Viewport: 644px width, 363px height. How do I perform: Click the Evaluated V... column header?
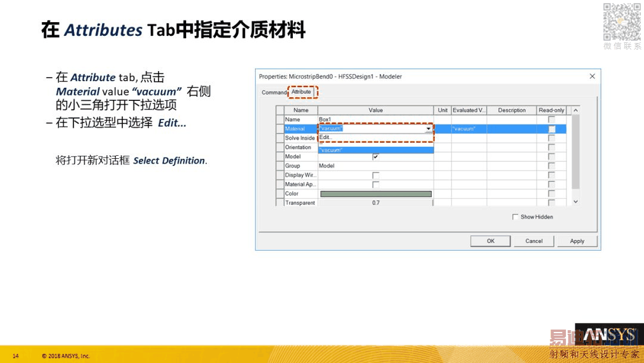[x=469, y=110]
